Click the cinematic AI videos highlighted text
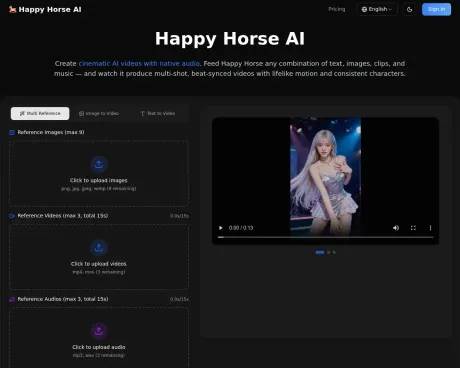 (x=139, y=63)
